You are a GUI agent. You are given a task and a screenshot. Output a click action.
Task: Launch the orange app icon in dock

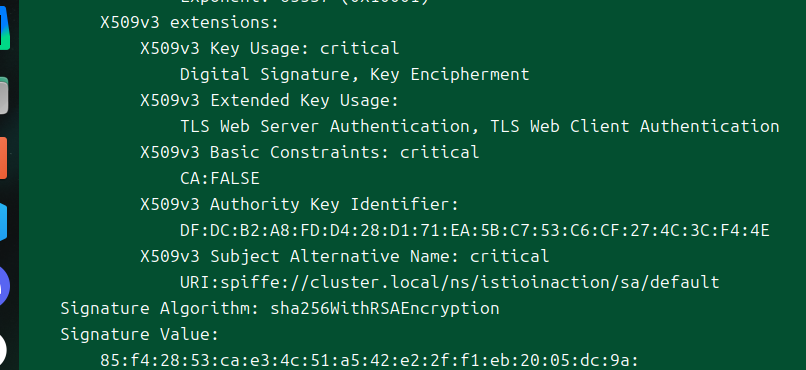[x=4, y=158]
